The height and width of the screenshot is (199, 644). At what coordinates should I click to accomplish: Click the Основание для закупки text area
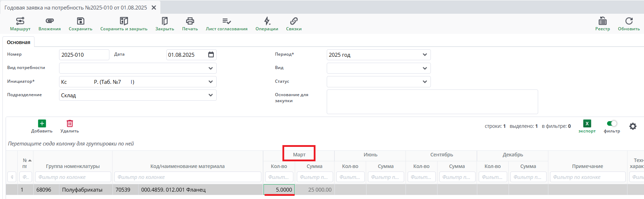432,102
